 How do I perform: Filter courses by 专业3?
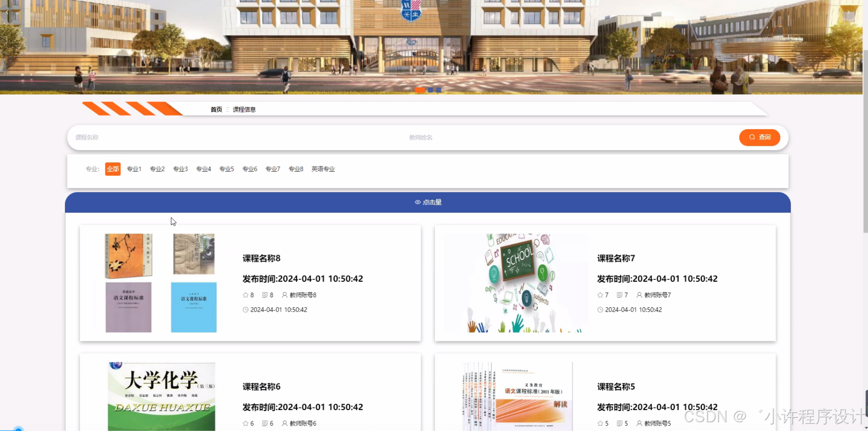point(180,169)
